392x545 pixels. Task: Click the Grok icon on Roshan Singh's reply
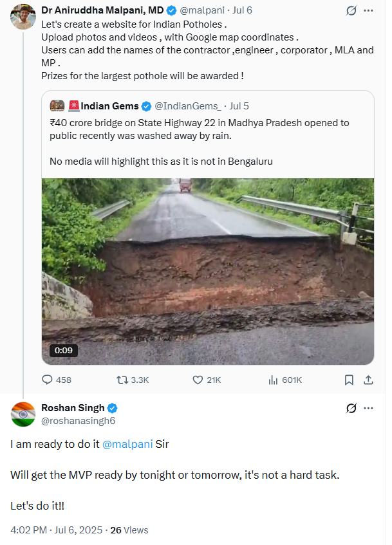[x=350, y=408]
